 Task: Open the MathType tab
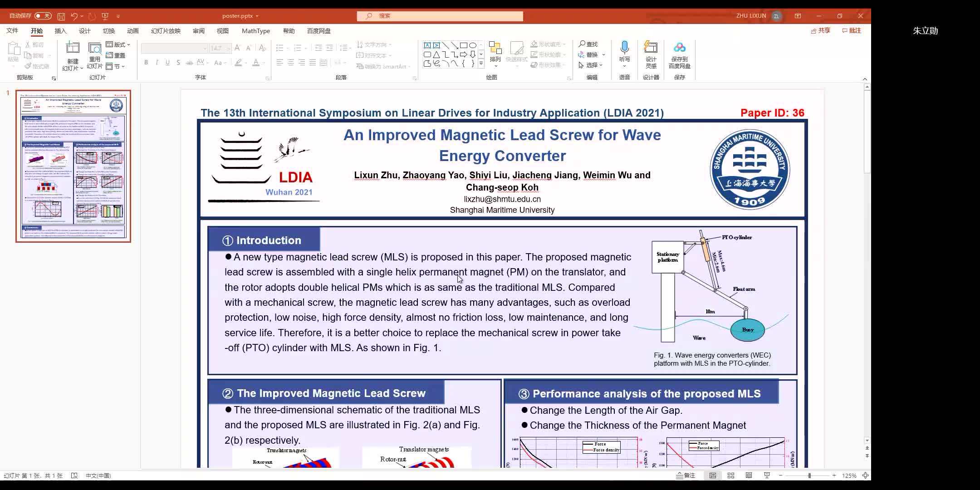(x=255, y=31)
